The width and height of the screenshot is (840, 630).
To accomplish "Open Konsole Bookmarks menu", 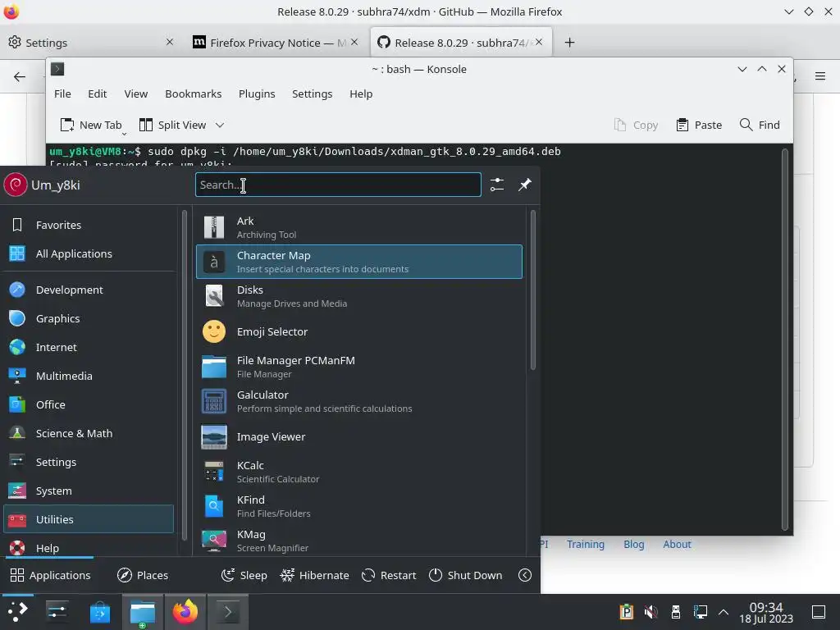I will click(193, 94).
